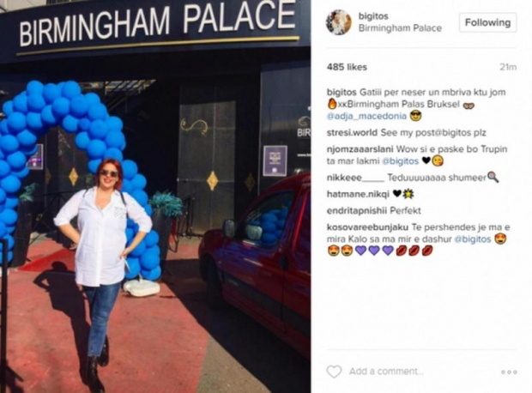Open stresi.world commenter profile

[x=352, y=132]
